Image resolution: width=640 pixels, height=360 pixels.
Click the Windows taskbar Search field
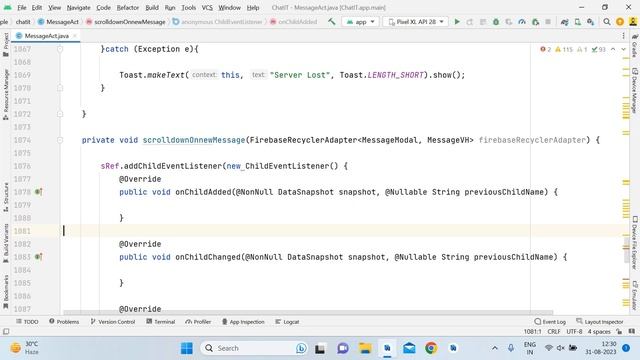(255, 348)
